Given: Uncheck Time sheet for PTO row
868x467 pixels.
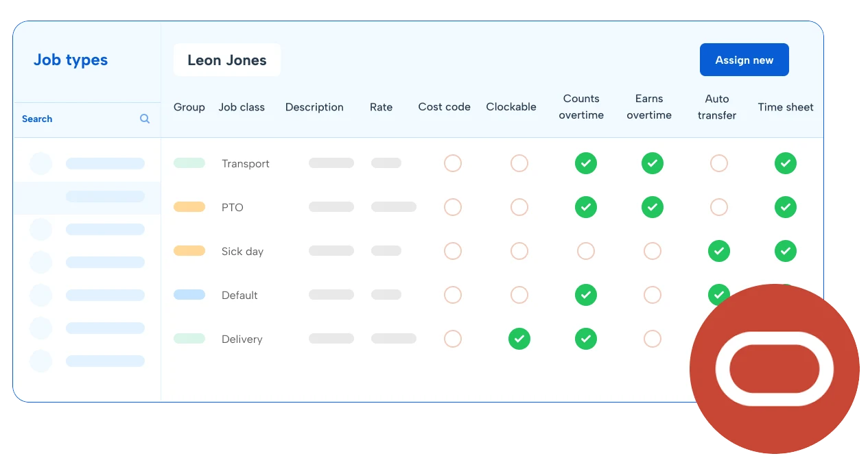Looking at the screenshot, I should coord(786,207).
